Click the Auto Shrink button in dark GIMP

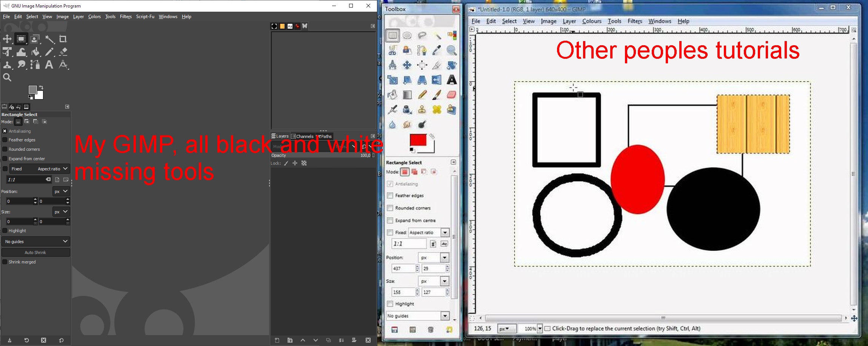(36, 253)
